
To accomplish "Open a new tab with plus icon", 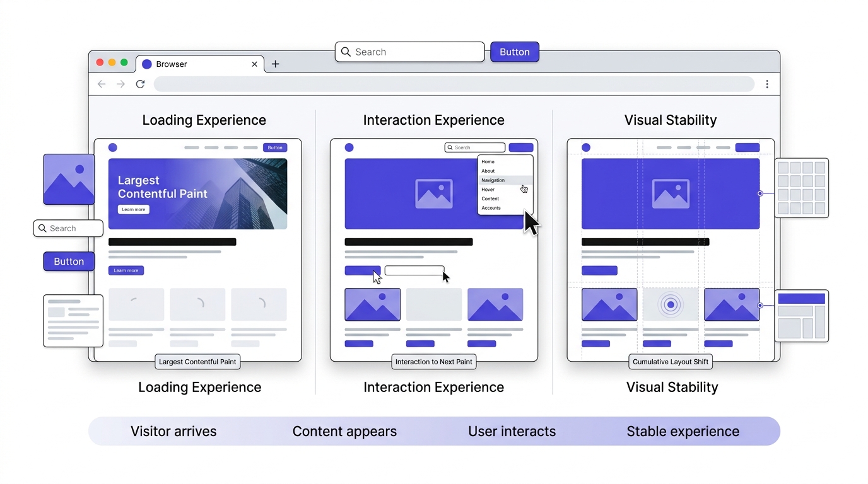I will (275, 64).
